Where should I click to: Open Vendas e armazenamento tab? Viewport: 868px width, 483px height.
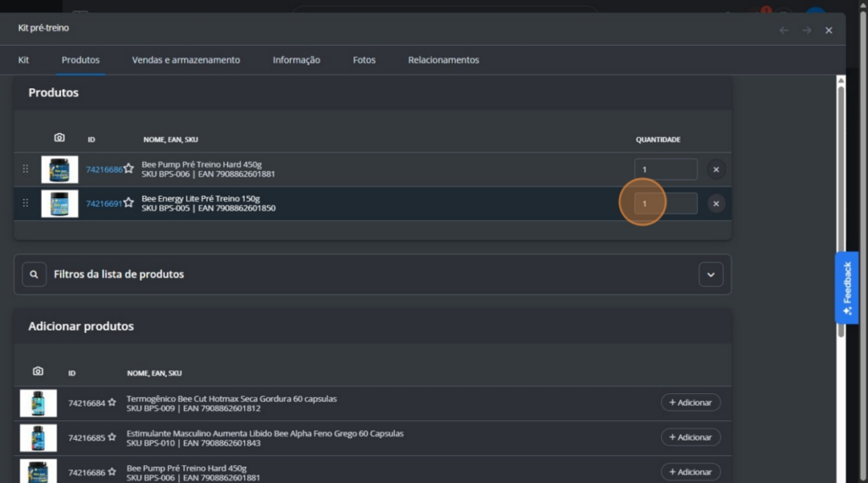click(x=186, y=60)
